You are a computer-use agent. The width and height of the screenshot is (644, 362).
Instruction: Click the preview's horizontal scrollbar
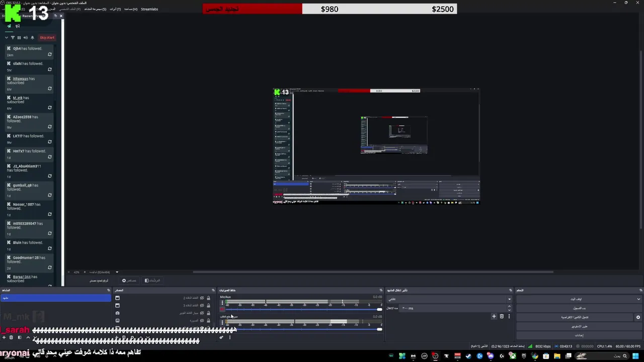373,272
